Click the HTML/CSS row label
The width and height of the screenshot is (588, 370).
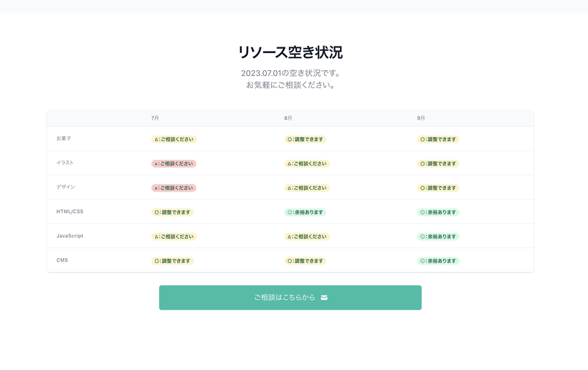point(70,212)
